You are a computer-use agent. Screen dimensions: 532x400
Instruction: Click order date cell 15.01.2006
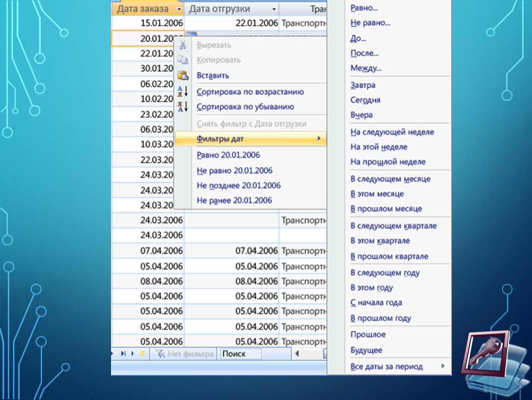click(148, 23)
